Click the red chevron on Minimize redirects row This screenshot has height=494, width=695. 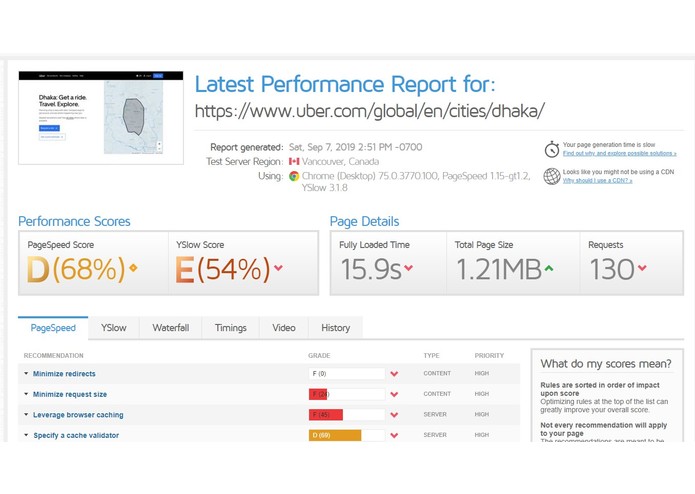click(394, 374)
